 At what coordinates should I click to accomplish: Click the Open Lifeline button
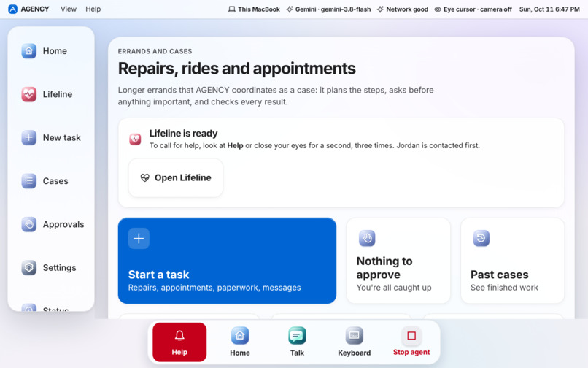[x=176, y=177]
